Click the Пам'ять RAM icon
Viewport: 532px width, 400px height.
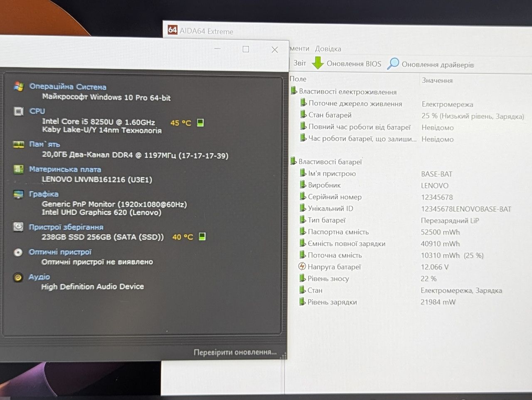18,145
